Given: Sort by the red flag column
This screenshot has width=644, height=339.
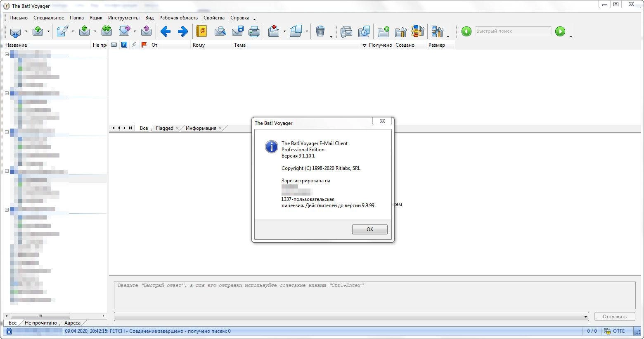Looking at the screenshot, I should (144, 45).
